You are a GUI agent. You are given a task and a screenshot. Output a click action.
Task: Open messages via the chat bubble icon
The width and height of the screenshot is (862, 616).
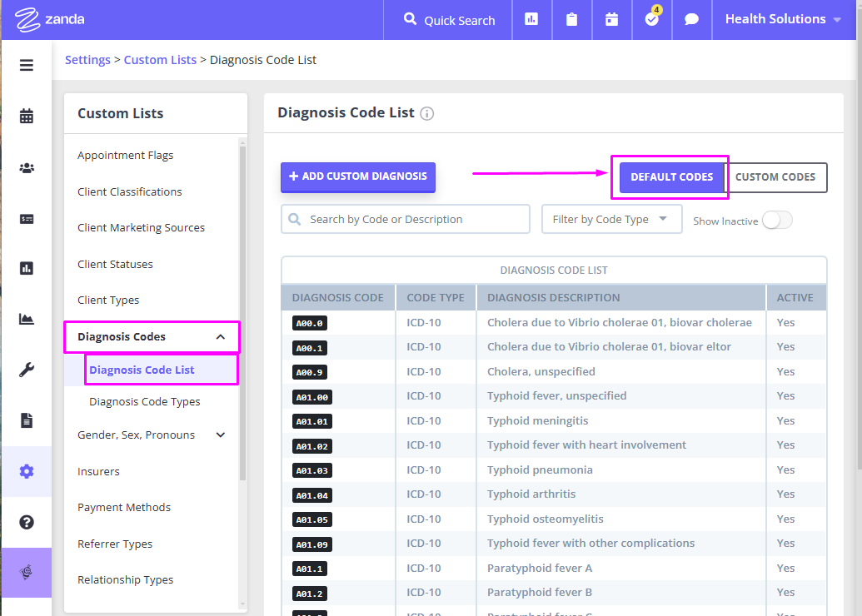pyautogui.click(x=691, y=20)
